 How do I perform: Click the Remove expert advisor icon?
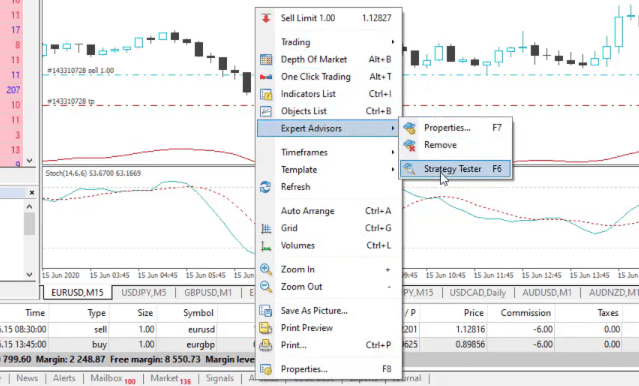[x=409, y=145]
